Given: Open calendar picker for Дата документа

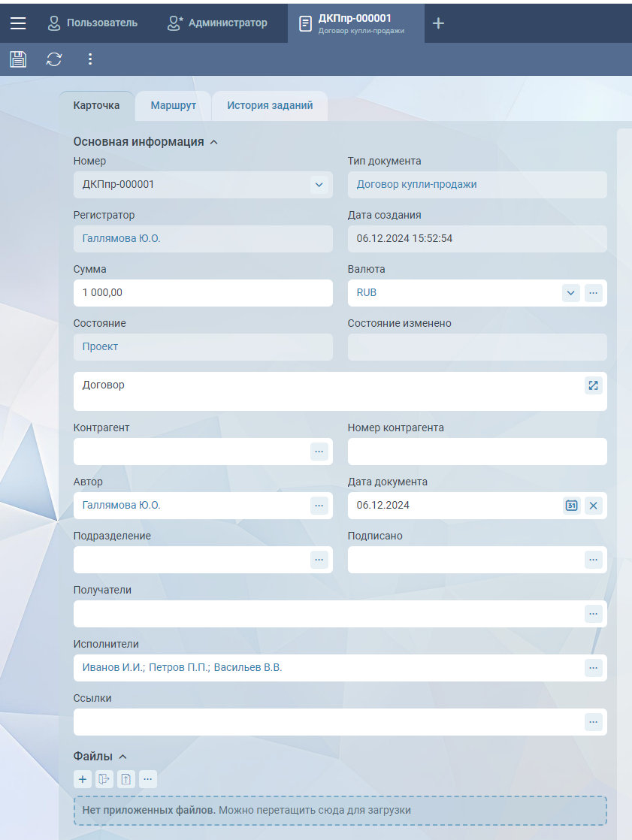Looking at the screenshot, I should tap(571, 506).
